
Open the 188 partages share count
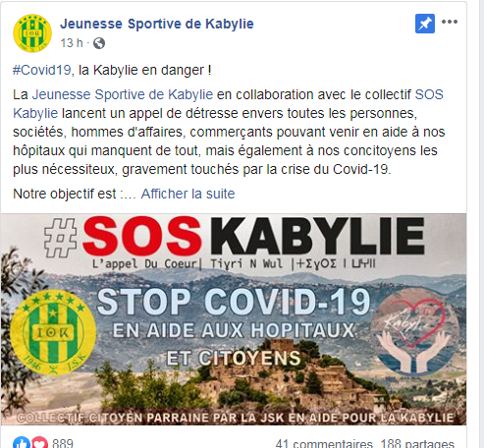point(417,444)
